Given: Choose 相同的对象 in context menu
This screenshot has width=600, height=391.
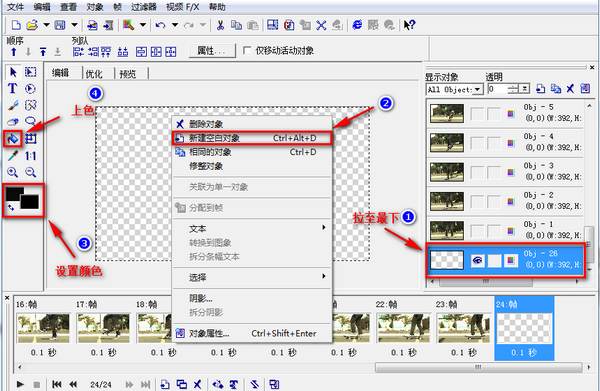Looking at the screenshot, I should (x=252, y=152).
